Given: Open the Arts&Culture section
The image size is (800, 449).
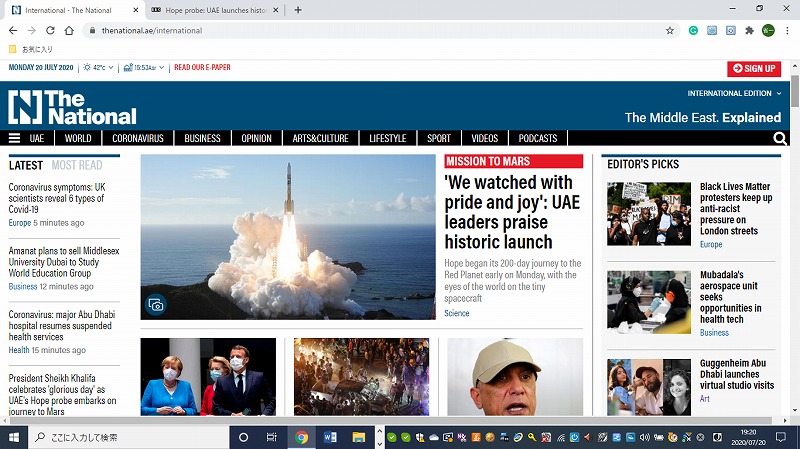Looking at the screenshot, I should pos(320,138).
